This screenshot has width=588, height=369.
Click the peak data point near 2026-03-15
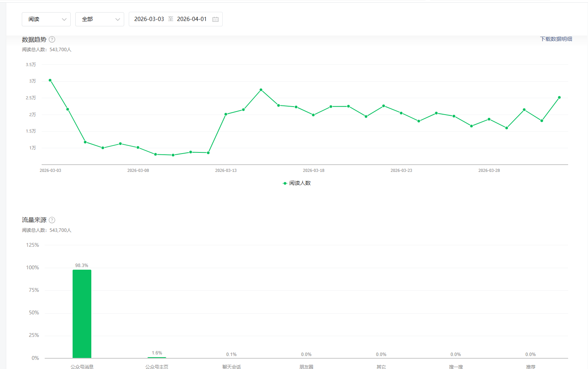point(261,90)
